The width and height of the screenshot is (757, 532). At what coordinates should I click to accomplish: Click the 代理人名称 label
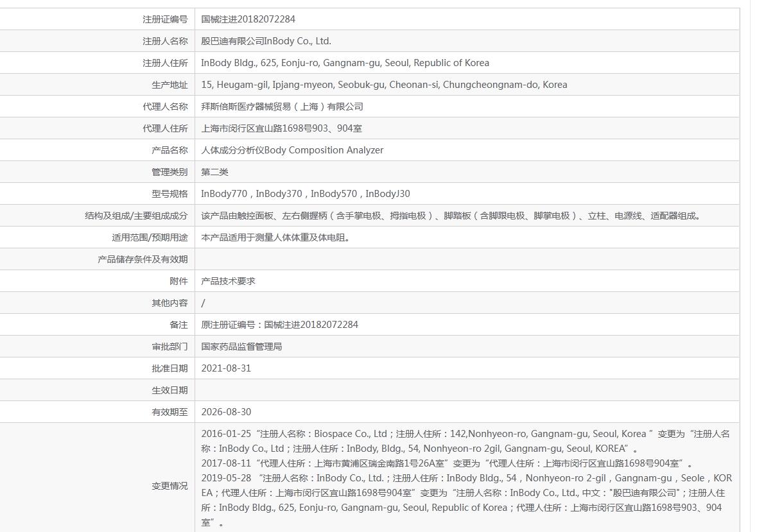[x=165, y=107]
